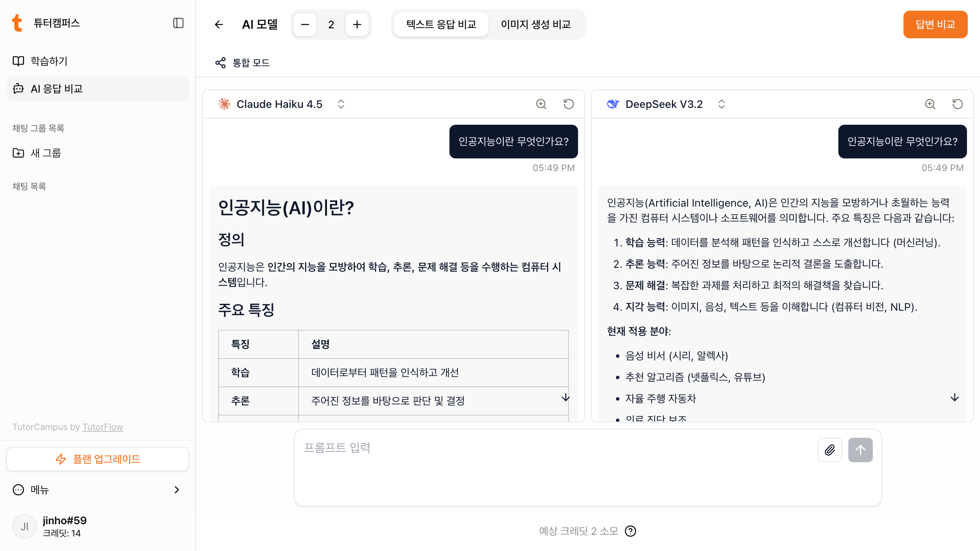Jump to bottom in DeepSeek panel
This screenshot has width=980, height=551.
click(x=955, y=398)
